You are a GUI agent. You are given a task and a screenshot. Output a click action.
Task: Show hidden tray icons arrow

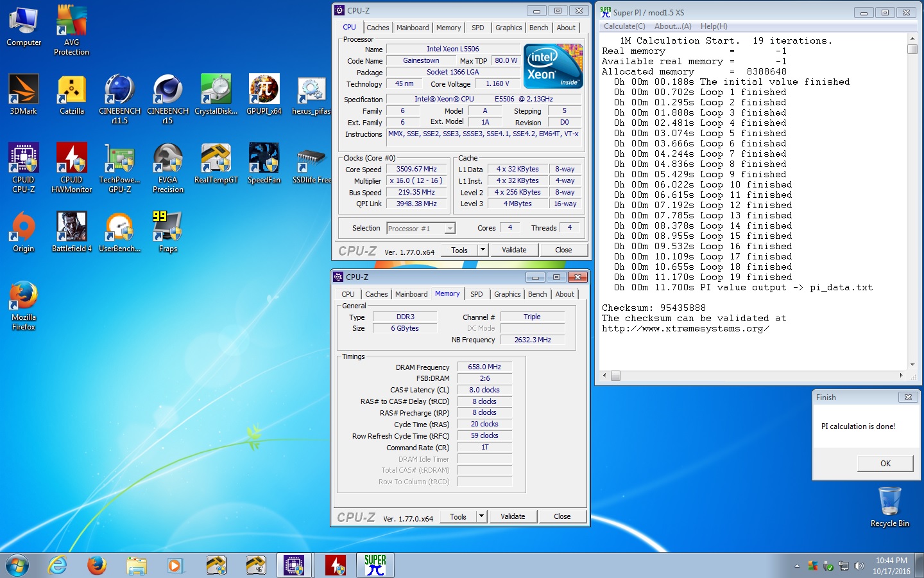[797, 566]
